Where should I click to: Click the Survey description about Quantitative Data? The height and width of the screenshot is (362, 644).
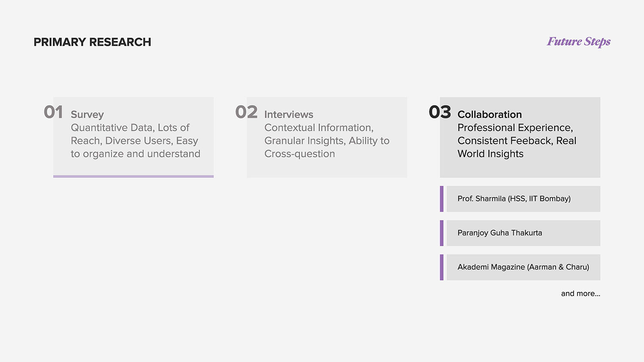(135, 141)
